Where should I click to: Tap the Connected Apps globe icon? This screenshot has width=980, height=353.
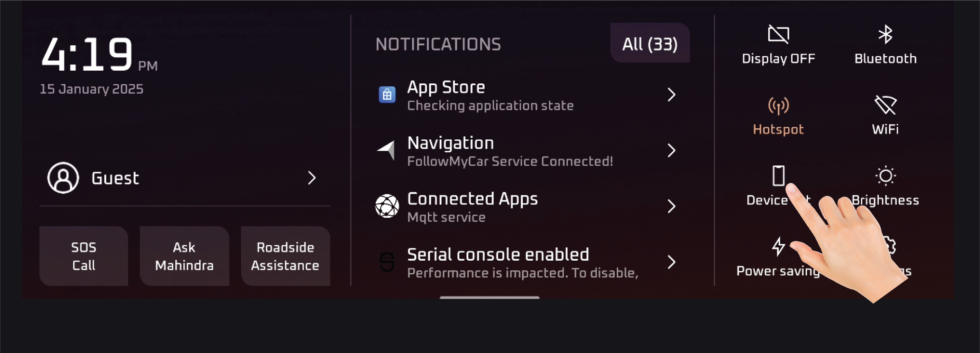[387, 206]
